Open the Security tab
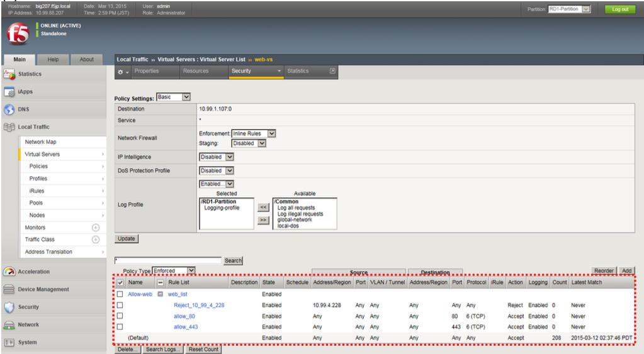The height and width of the screenshot is (354, 644). (256, 71)
